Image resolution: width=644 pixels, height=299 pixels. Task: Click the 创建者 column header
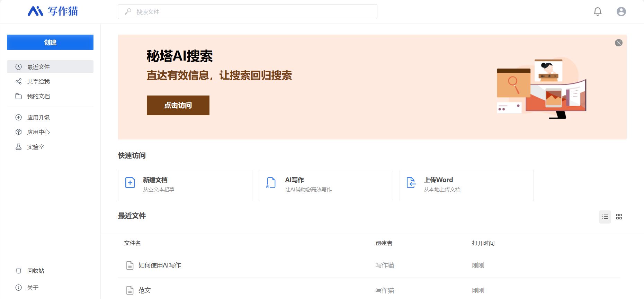tap(384, 243)
